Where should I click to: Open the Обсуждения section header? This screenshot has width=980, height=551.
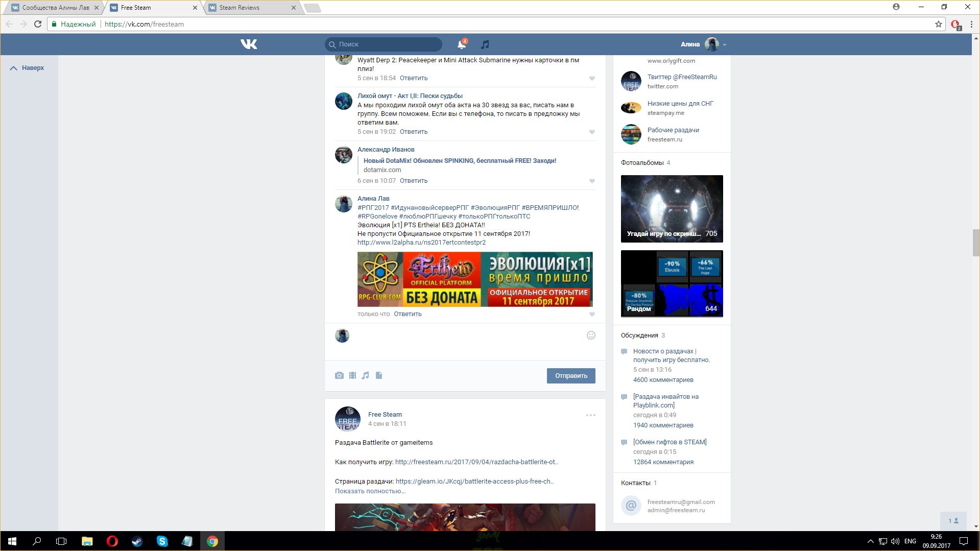coord(643,336)
